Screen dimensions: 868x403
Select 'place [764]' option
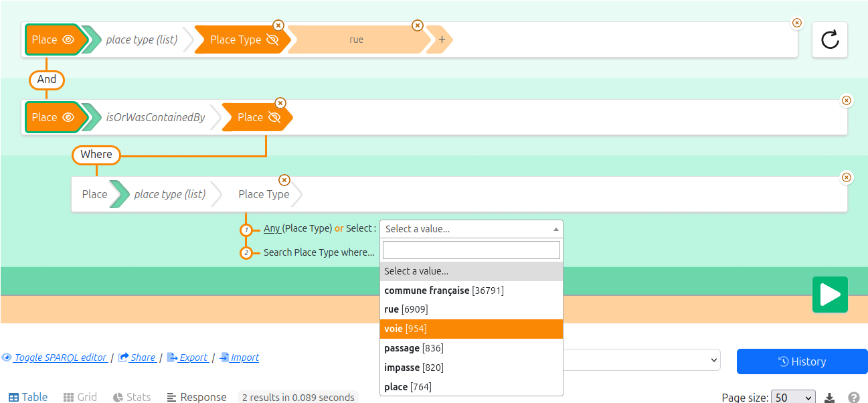point(471,387)
